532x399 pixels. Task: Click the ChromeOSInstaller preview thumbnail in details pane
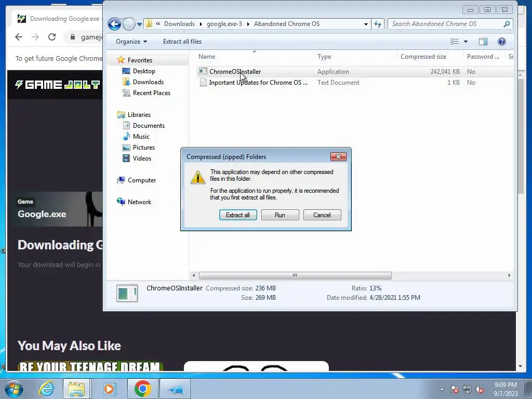[127, 293]
